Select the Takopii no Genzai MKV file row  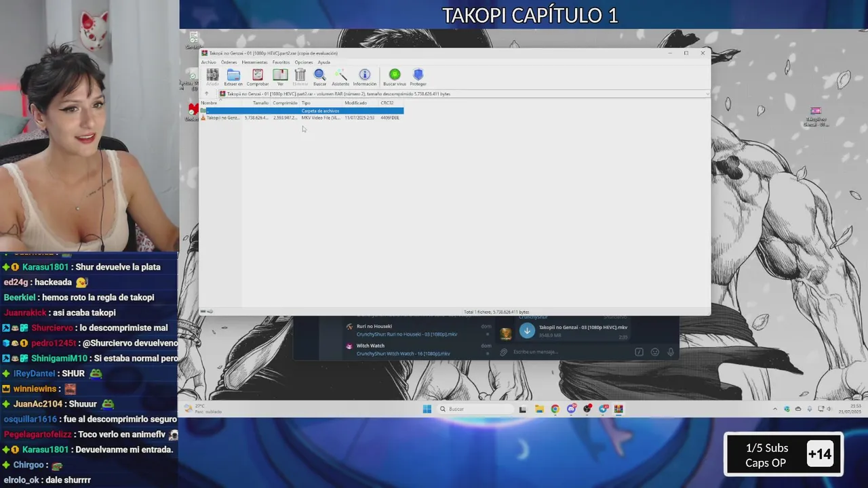pos(302,118)
